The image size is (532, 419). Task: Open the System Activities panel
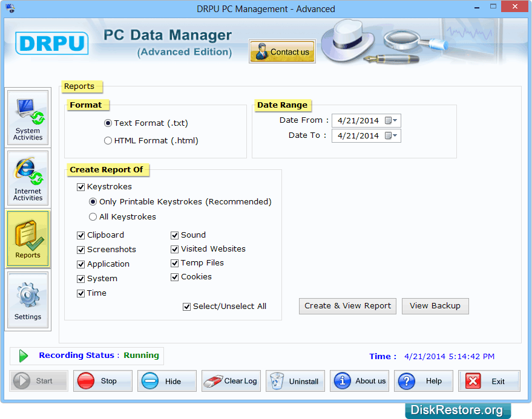(x=28, y=118)
